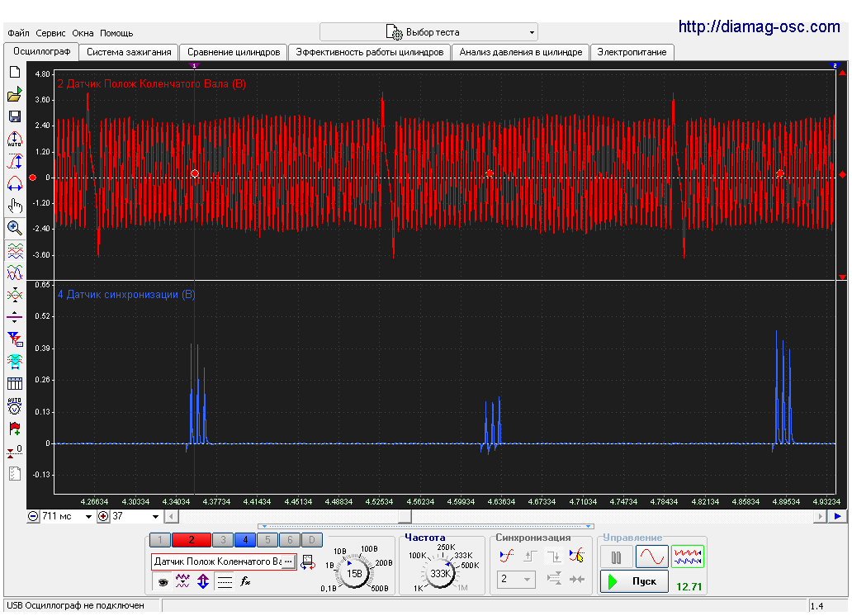Click the ellipsis button in sensor name field

pos(288,562)
